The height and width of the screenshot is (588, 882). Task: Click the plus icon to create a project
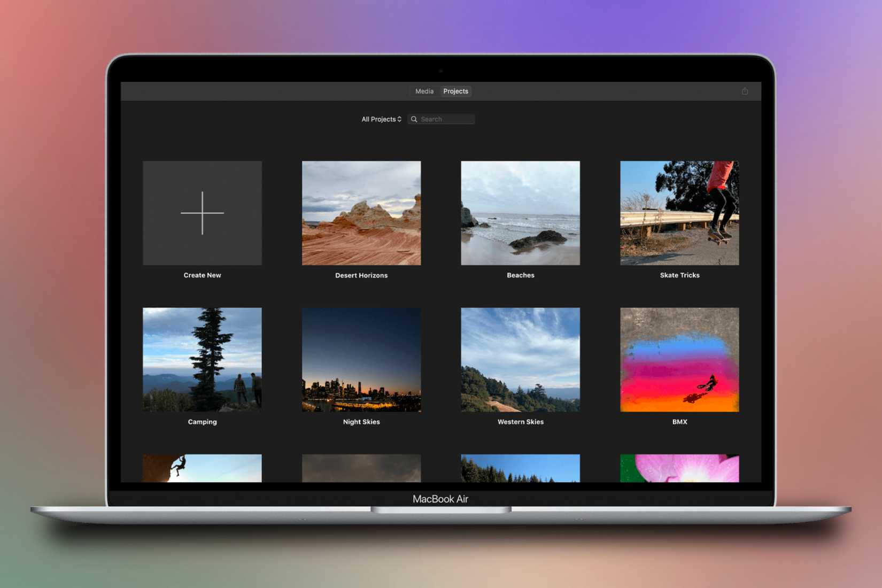pos(202,212)
